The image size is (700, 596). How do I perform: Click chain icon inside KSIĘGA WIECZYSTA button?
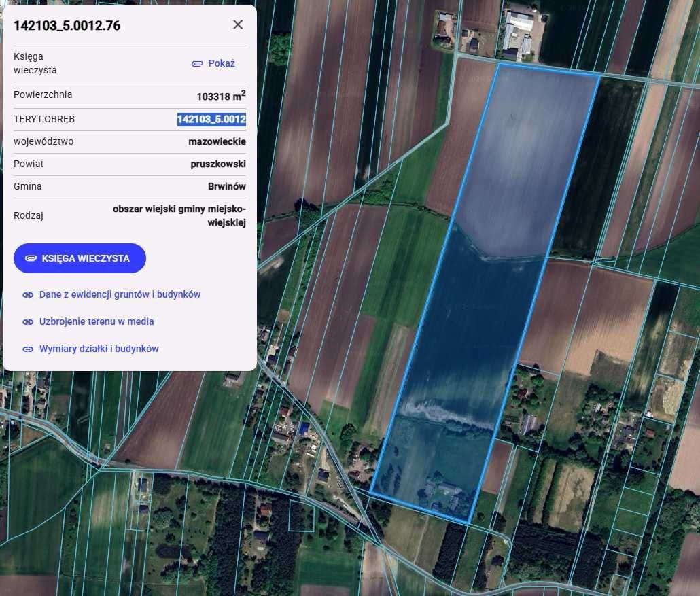(31, 258)
